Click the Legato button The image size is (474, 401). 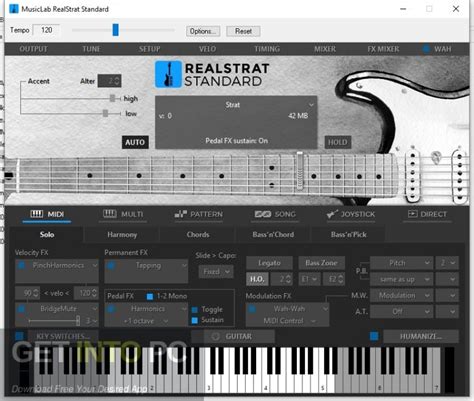click(x=269, y=263)
